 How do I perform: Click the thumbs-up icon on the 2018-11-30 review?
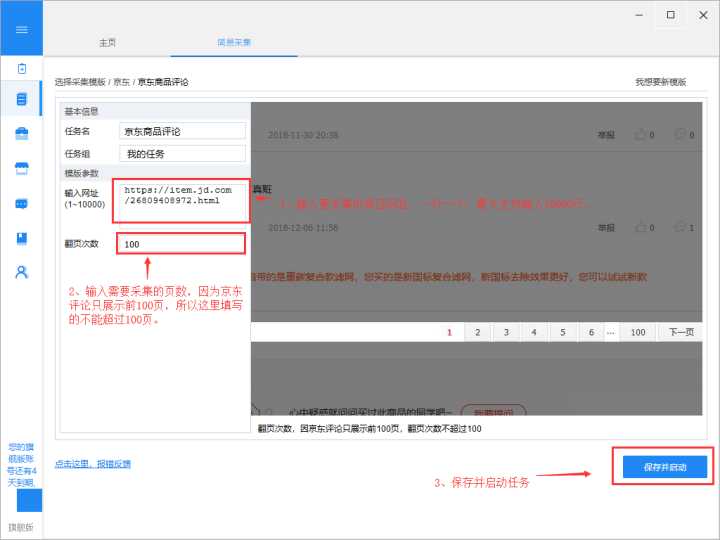pos(640,135)
